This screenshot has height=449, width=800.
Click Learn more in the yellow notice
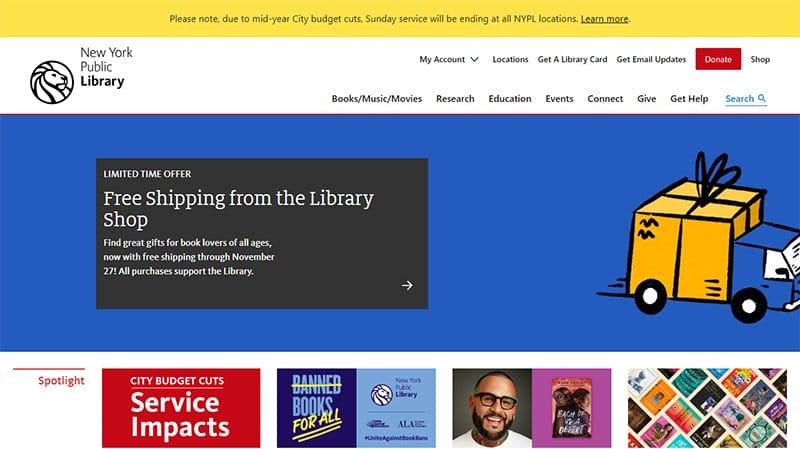pyautogui.click(x=604, y=19)
